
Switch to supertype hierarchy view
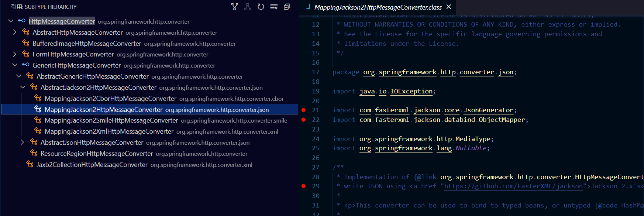235,7
